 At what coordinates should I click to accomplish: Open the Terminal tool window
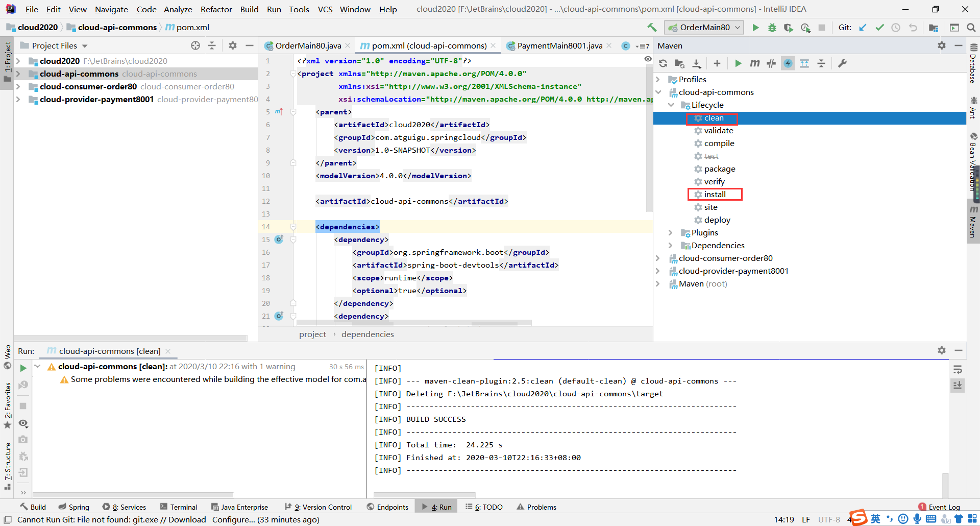[178, 507]
